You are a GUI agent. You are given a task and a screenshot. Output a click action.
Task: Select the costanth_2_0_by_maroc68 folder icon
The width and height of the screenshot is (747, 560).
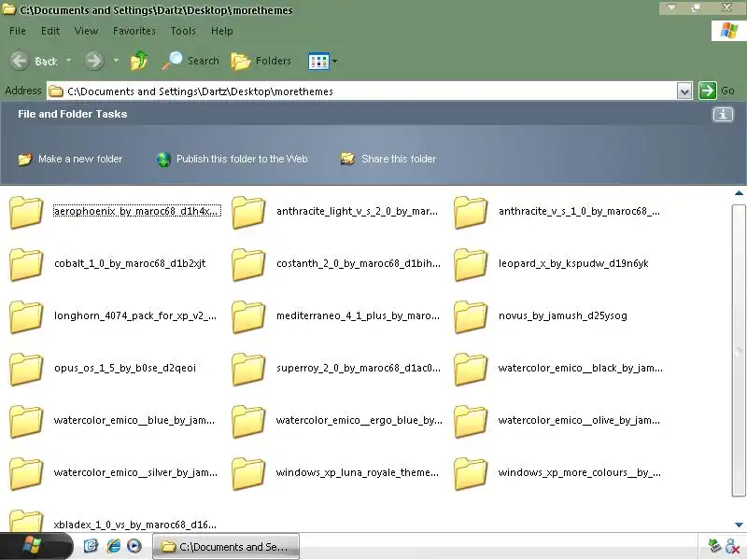coord(248,265)
